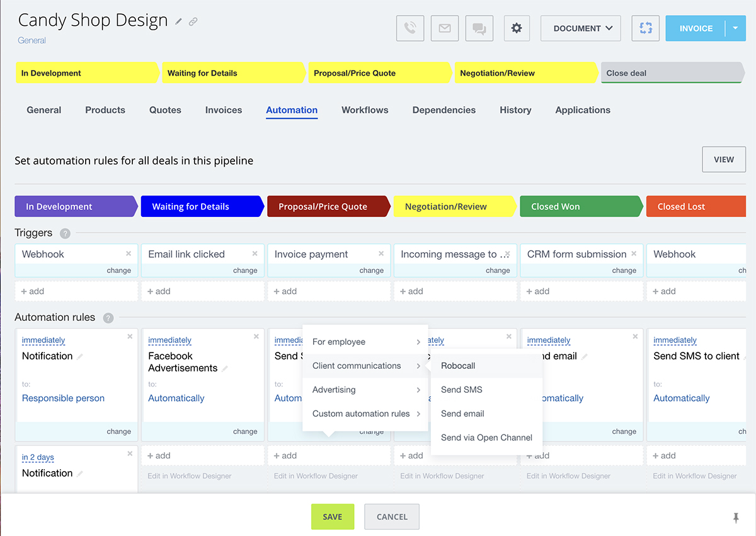The height and width of the screenshot is (536, 756).
Task: Click the phone call icon button
Action: coord(409,28)
